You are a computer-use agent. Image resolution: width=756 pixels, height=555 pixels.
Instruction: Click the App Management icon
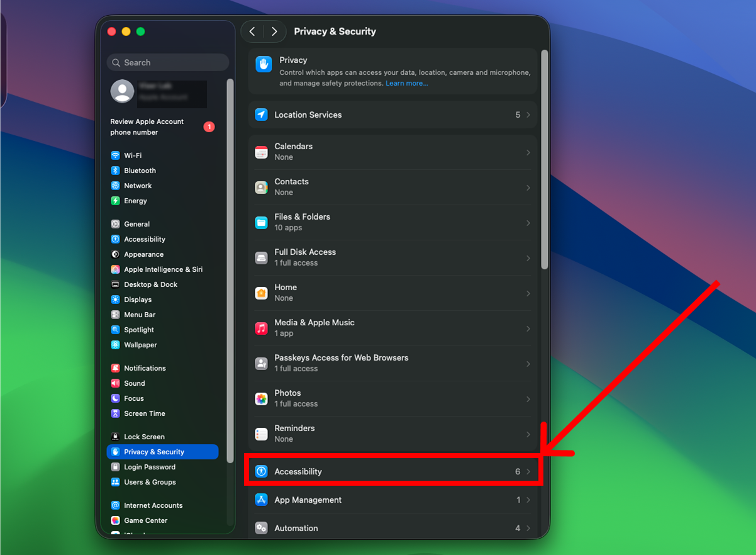tap(262, 500)
